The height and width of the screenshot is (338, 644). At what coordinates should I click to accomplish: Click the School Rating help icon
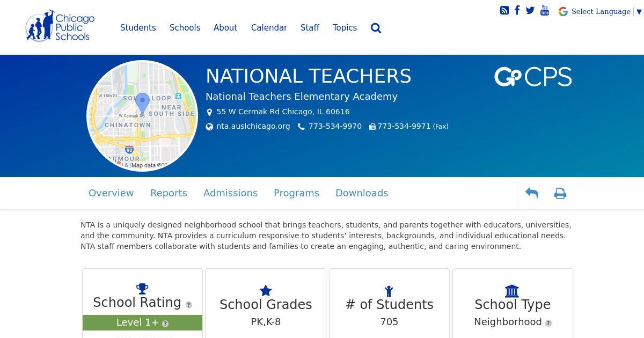click(x=189, y=305)
